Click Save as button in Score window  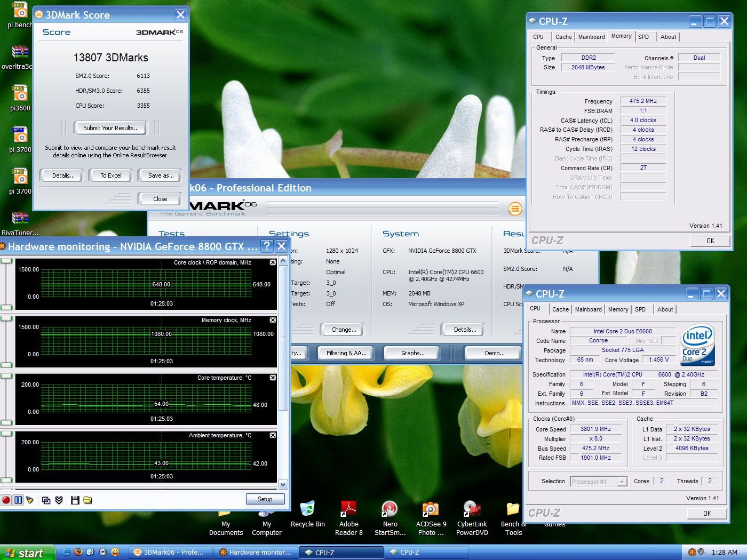pyautogui.click(x=161, y=175)
